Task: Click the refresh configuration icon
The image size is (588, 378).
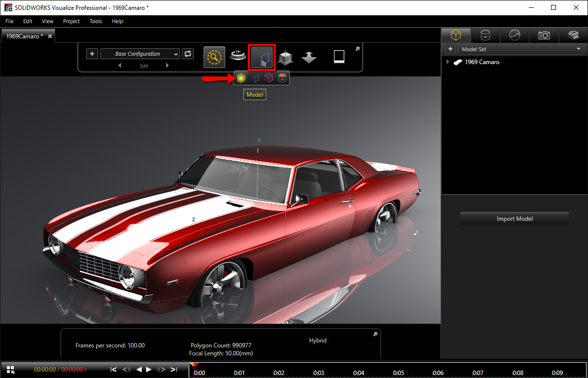Action: point(187,54)
